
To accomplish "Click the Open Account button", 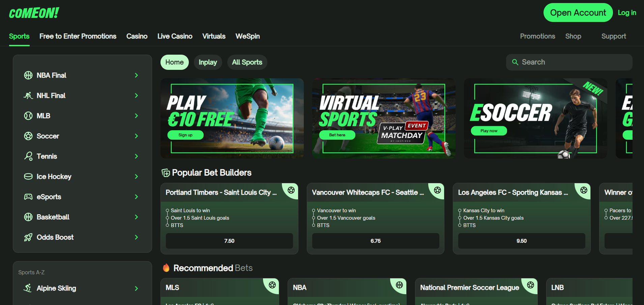I will point(578,12).
